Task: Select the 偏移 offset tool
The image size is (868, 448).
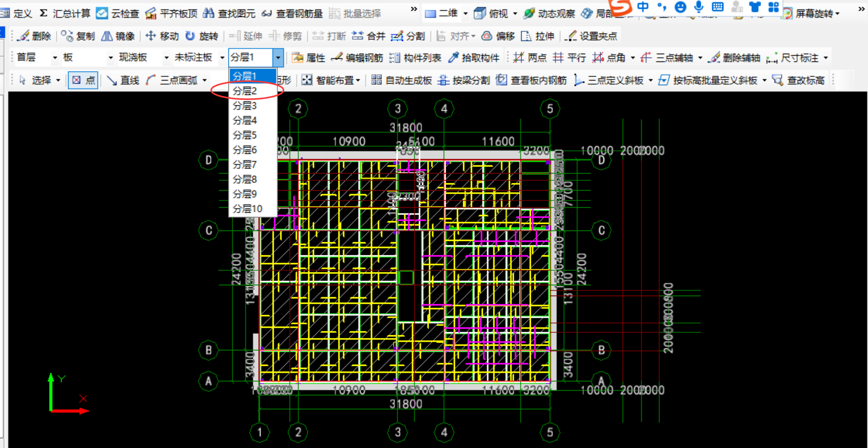Action: 498,36
